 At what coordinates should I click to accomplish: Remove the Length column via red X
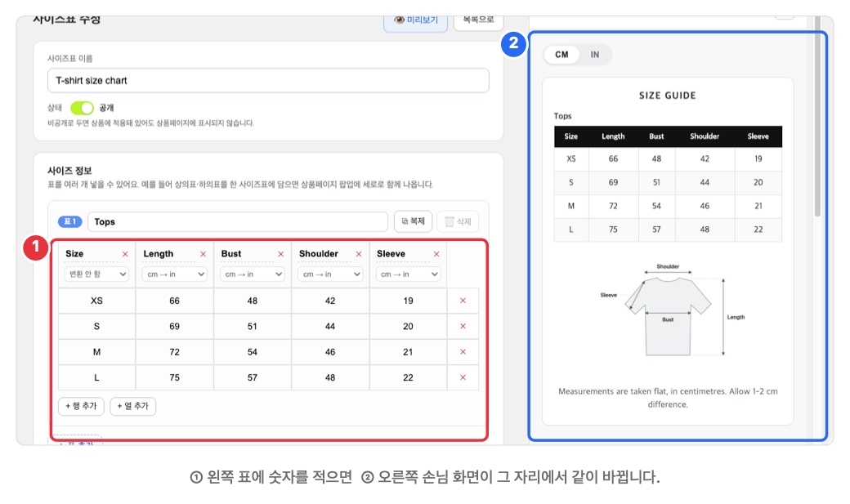(x=204, y=254)
